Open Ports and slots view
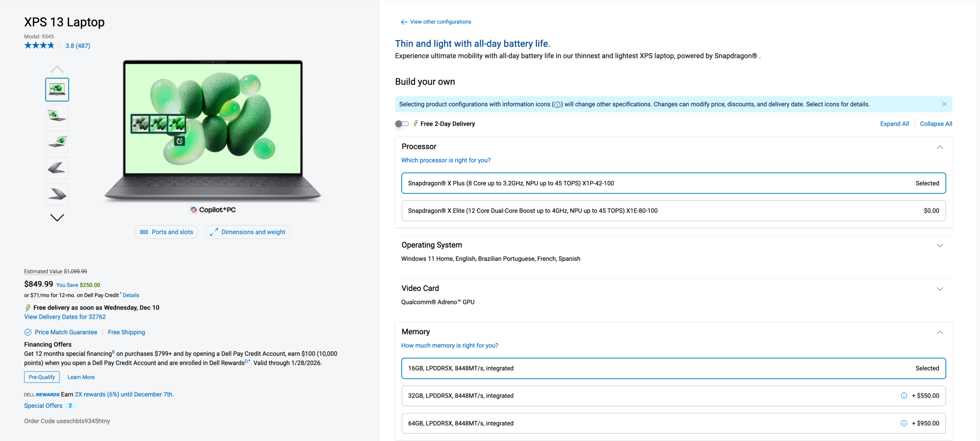The image size is (980, 441). click(x=167, y=232)
